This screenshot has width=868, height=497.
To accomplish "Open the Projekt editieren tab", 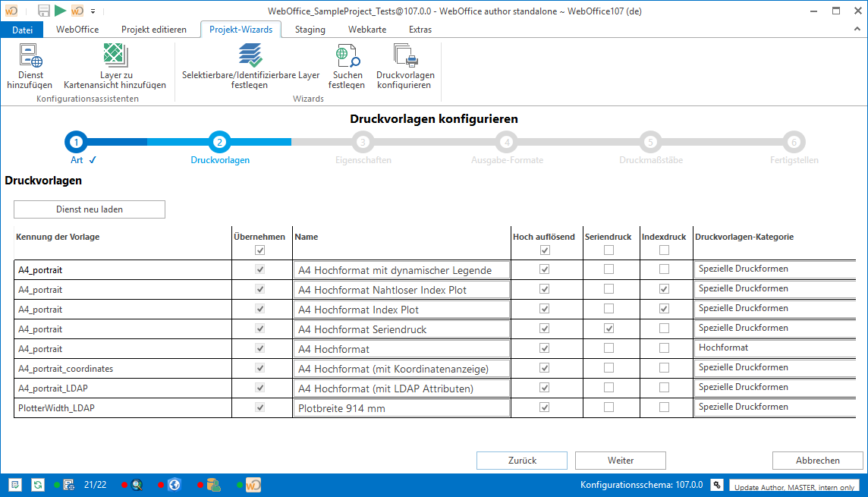I will 154,30.
